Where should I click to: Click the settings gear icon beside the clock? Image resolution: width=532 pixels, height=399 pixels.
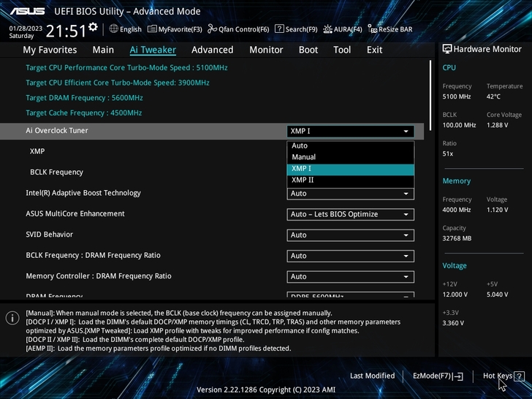pos(92,28)
